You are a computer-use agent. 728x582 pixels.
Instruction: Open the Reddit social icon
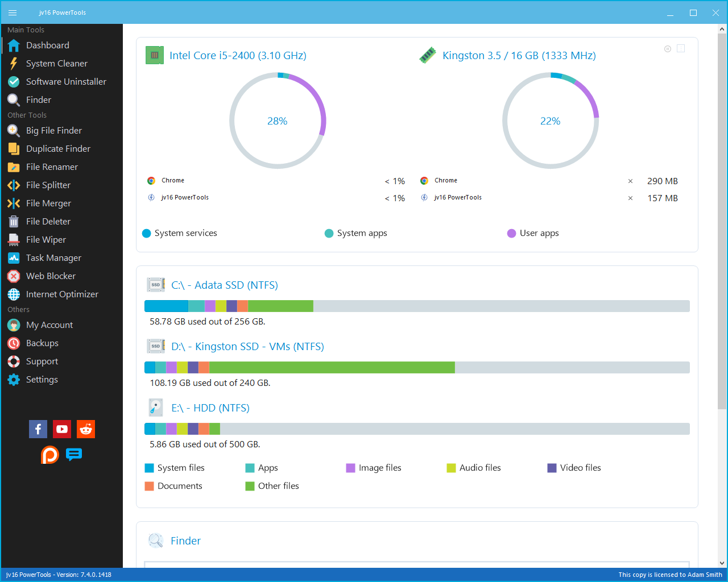tap(86, 429)
